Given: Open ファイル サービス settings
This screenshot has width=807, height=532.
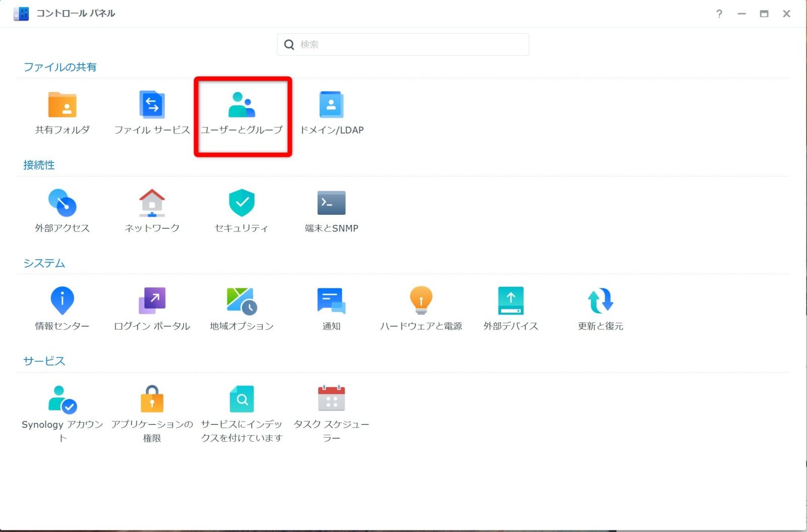Looking at the screenshot, I should pos(152,105).
